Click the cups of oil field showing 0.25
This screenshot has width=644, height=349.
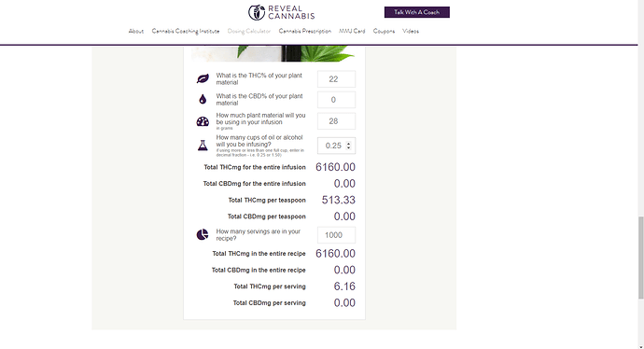pyautogui.click(x=336, y=146)
